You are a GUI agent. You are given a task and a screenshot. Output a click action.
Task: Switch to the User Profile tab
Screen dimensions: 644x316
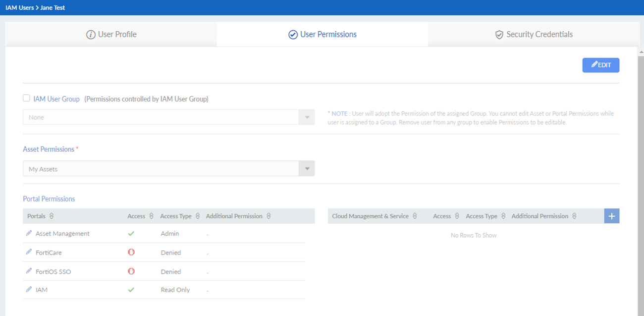pyautogui.click(x=111, y=35)
